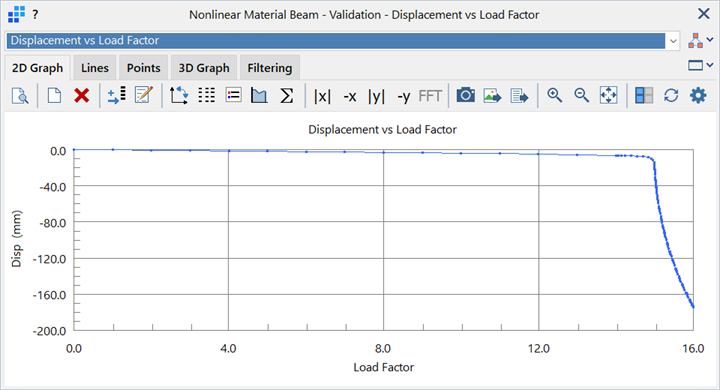Click the Sigma summation icon
This screenshot has width=720, height=390.
pyautogui.click(x=287, y=96)
